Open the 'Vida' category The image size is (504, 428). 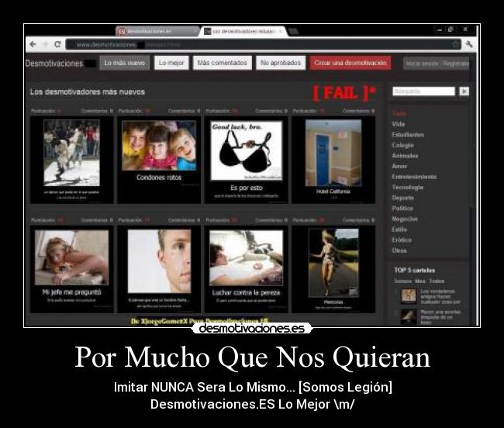[x=399, y=124]
